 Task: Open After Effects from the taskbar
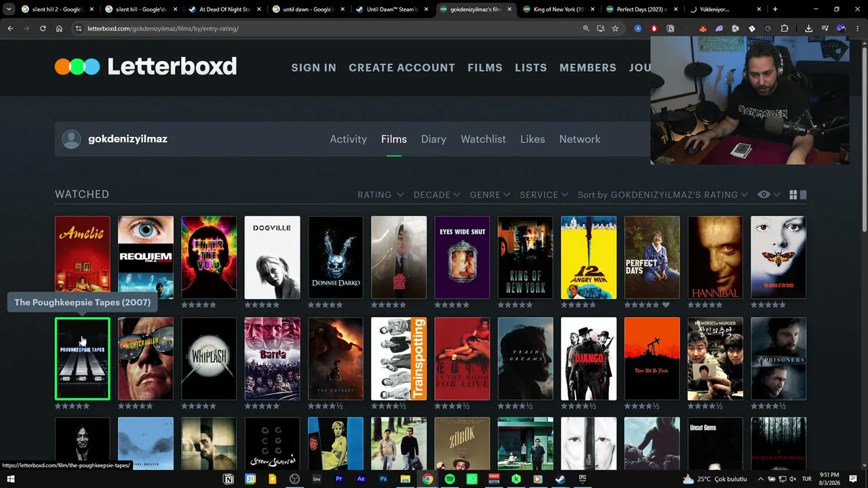pos(361,479)
